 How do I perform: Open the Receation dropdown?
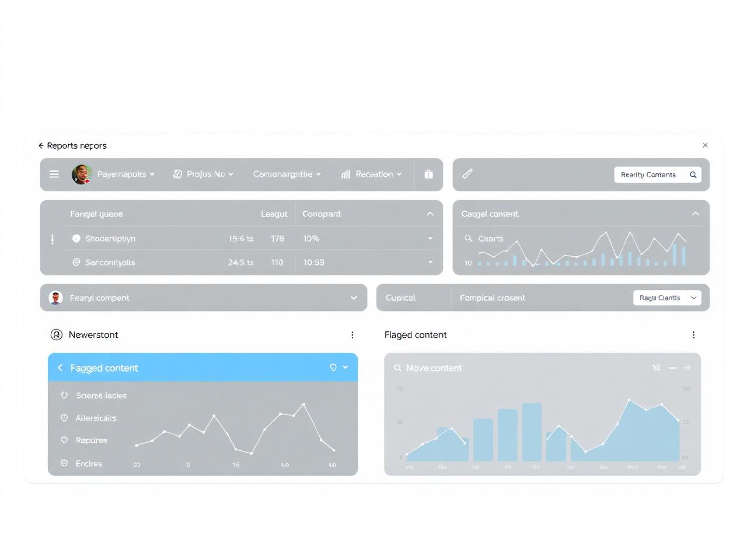[378, 174]
